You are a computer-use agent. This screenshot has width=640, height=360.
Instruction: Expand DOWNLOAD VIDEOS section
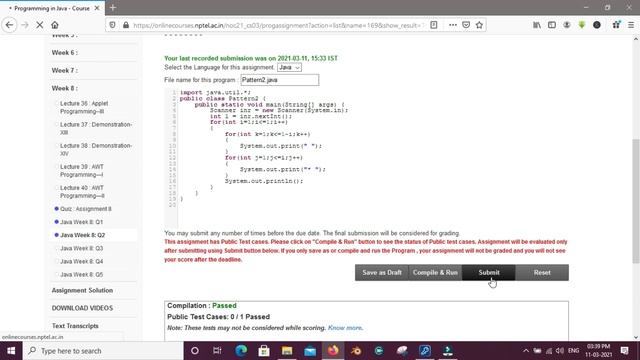click(82, 308)
